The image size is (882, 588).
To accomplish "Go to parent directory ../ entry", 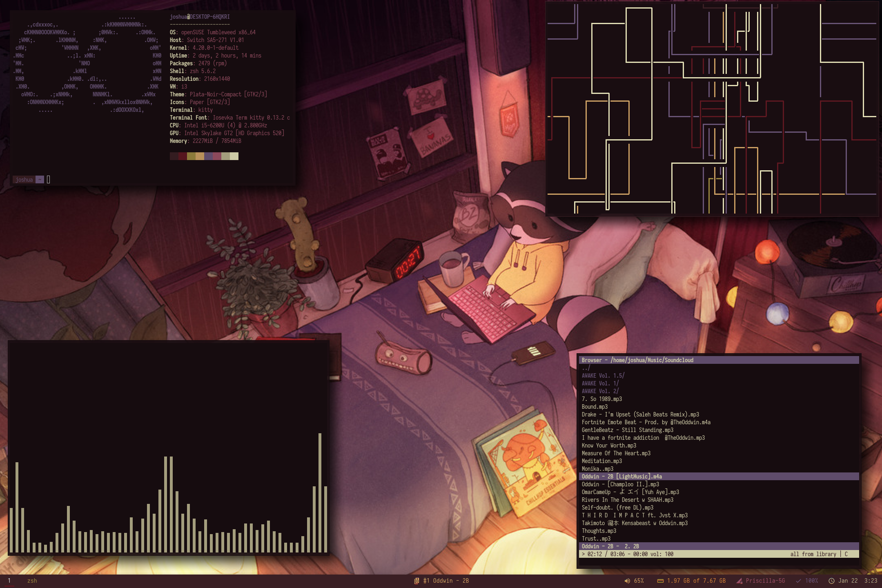I will [586, 368].
